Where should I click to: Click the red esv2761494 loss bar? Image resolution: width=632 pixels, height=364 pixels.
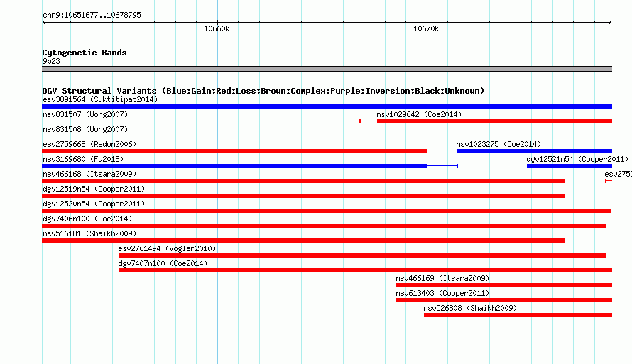pyautogui.click(x=362, y=255)
